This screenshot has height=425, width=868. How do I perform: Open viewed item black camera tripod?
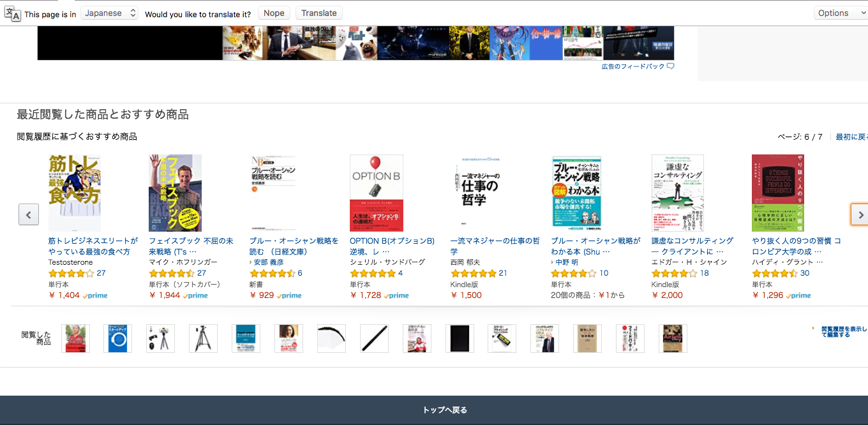click(203, 338)
